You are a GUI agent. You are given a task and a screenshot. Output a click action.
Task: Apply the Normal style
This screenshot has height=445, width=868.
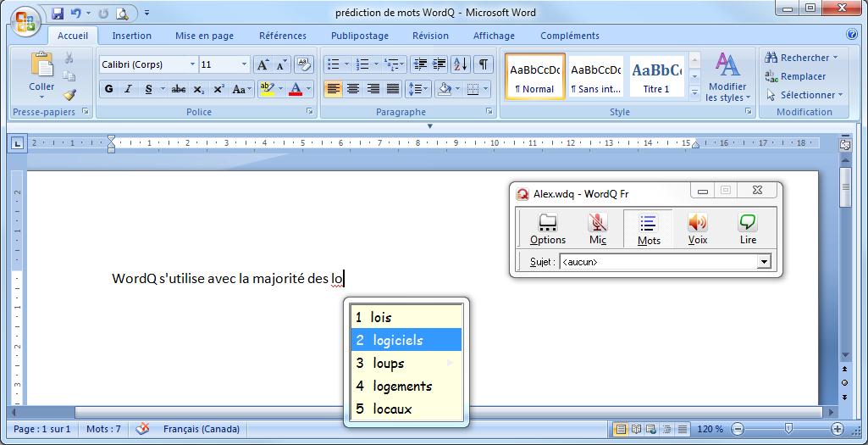click(534, 76)
